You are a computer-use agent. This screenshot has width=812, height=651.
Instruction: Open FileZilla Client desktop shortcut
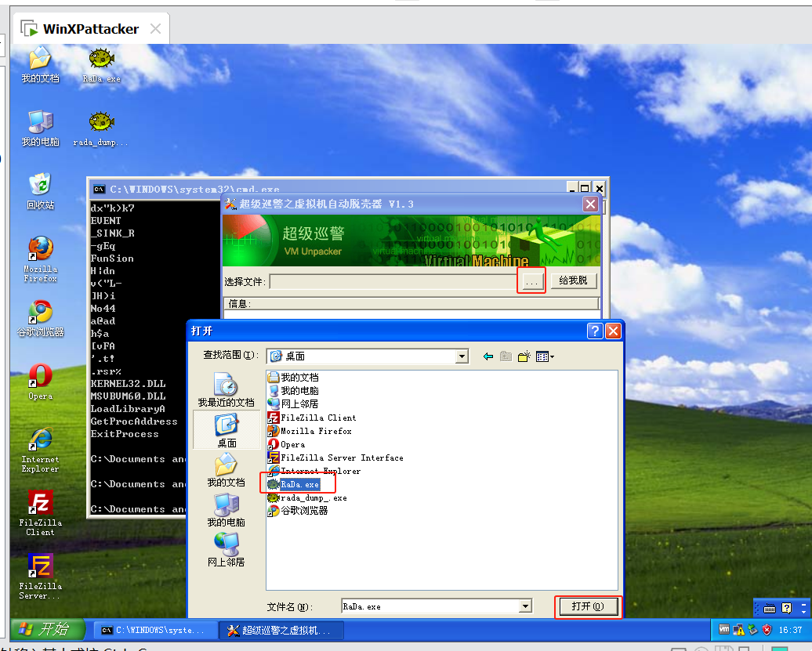click(x=41, y=513)
